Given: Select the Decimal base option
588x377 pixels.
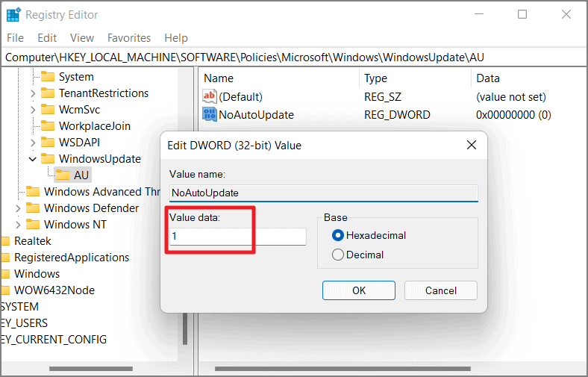Looking at the screenshot, I should click(x=337, y=255).
